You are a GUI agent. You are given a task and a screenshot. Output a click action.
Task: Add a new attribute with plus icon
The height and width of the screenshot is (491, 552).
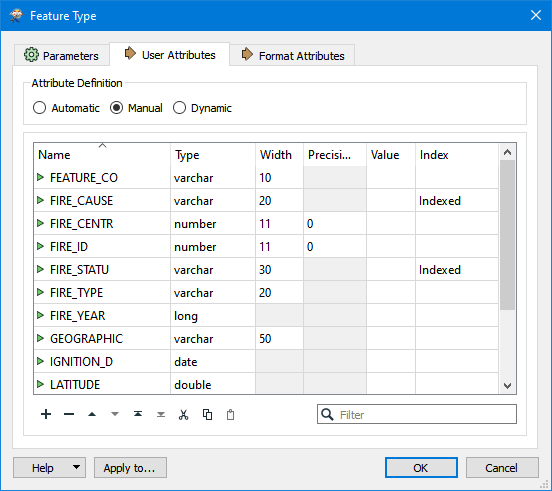click(x=46, y=414)
